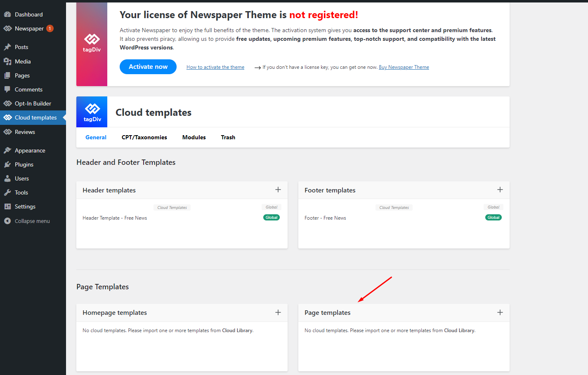Click the blue tagDiv logo beside Cloud templates
The width and height of the screenshot is (588, 375).
[92, 112]
